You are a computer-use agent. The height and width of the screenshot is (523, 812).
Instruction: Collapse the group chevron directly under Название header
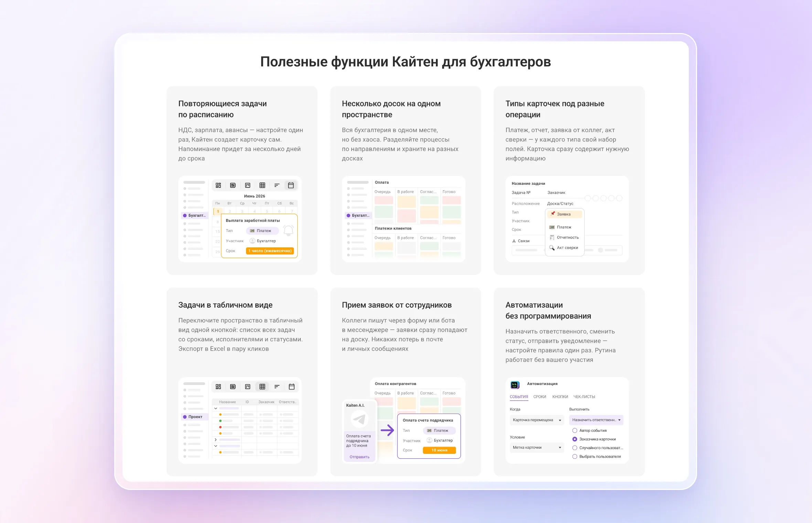(215, 408)
